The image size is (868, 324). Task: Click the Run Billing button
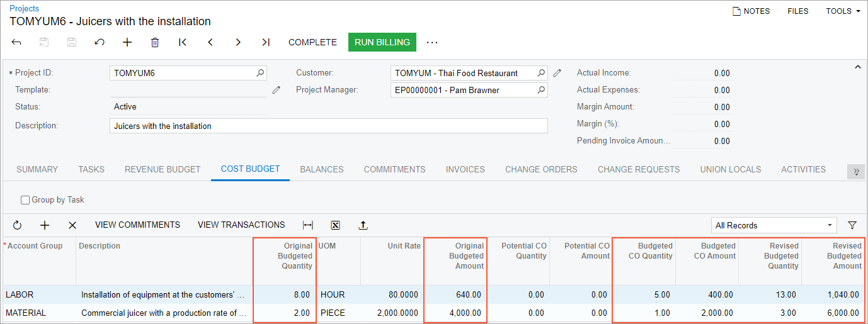tap(382, 42)
